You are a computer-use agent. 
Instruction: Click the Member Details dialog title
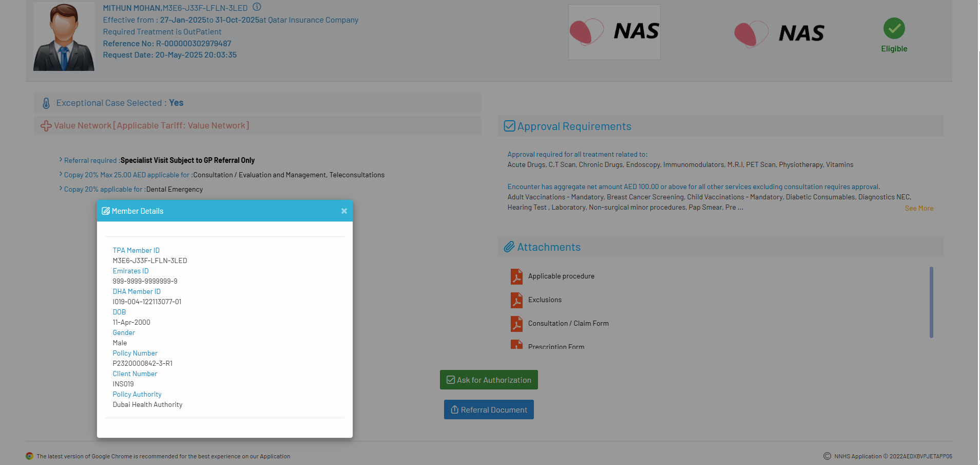tap(138, 211)
